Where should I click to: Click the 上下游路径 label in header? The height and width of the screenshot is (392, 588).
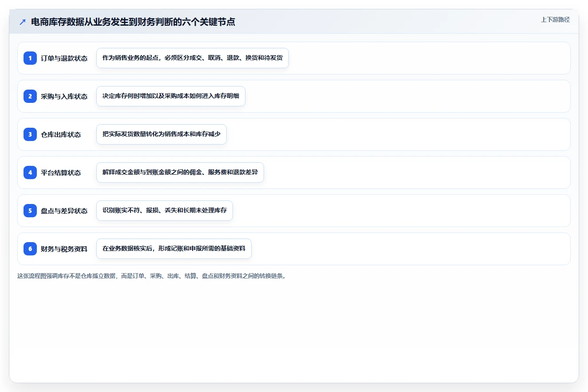click(x=555, y=20)
